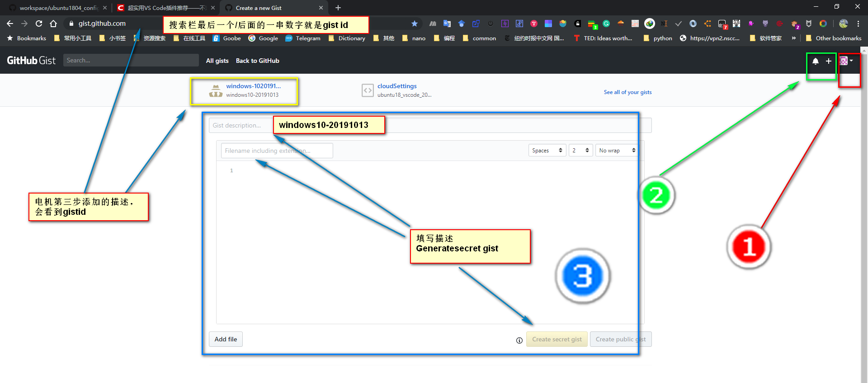
Task: Click the power button extension icon
Action: click(491, 24)
